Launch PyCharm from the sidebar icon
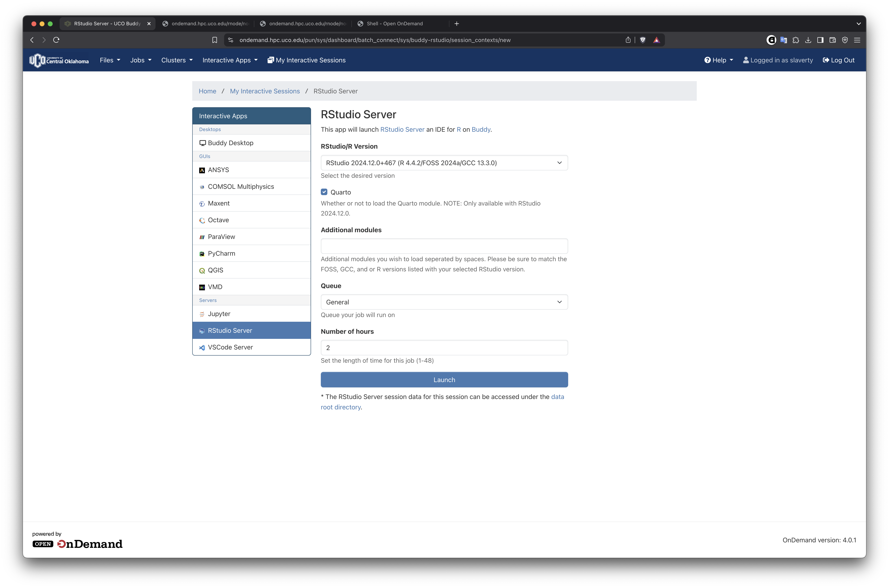889x588 pixels. point(202,254)
